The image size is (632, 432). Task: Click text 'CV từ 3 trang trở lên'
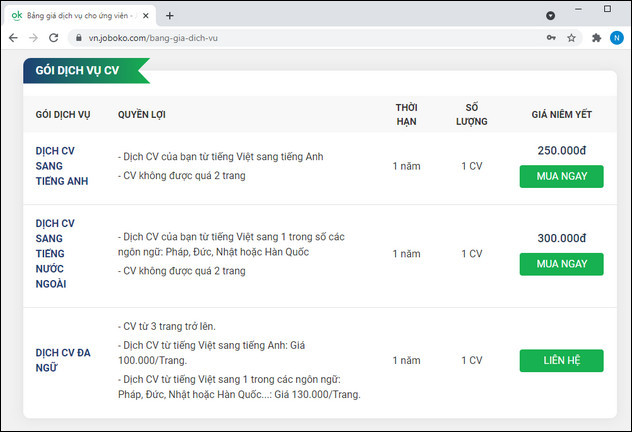(169, 326)
